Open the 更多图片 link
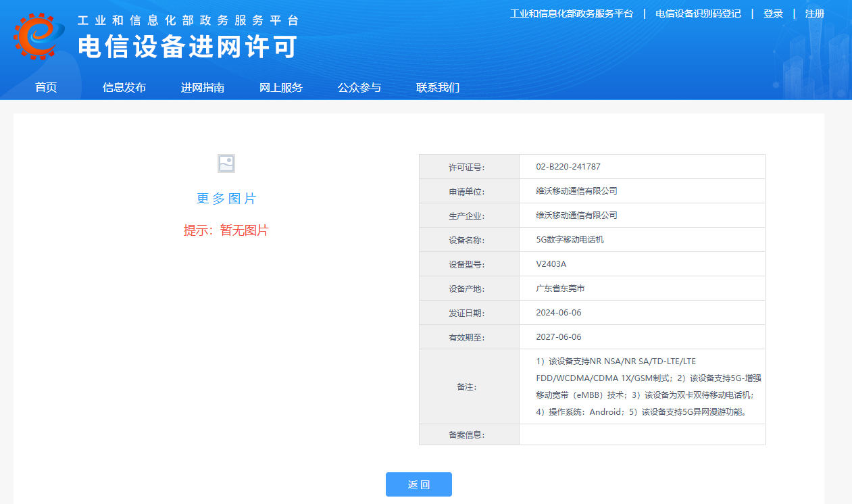852x504 pixels. click(x=226, y=199)
